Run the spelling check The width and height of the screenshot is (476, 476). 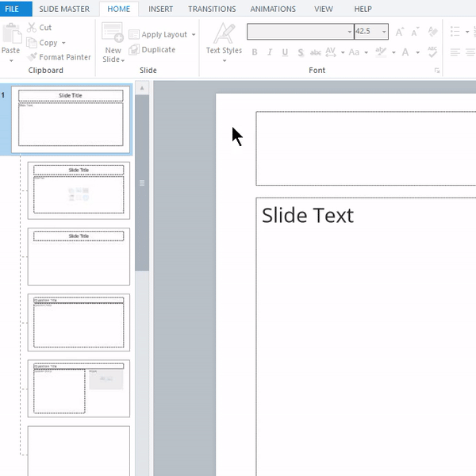click(432, 52)
